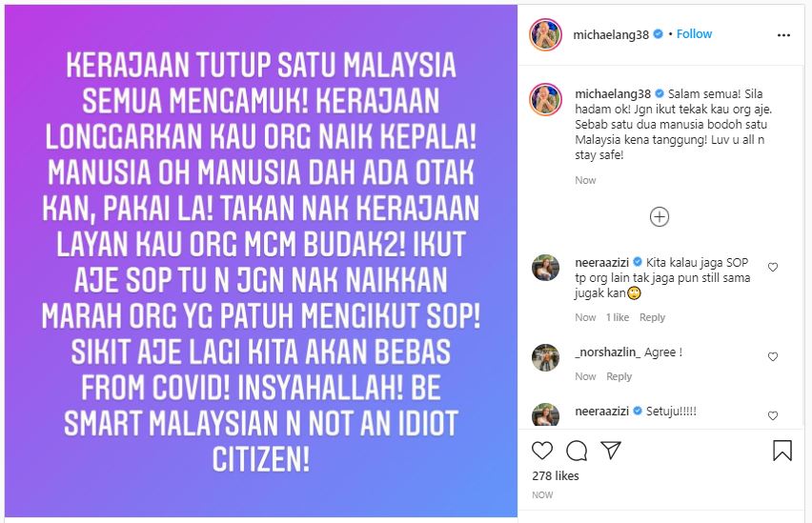The width and height of the screenshot is (812, 523).
Task: Click the purple gradient post image
Action: coord(261,261)
